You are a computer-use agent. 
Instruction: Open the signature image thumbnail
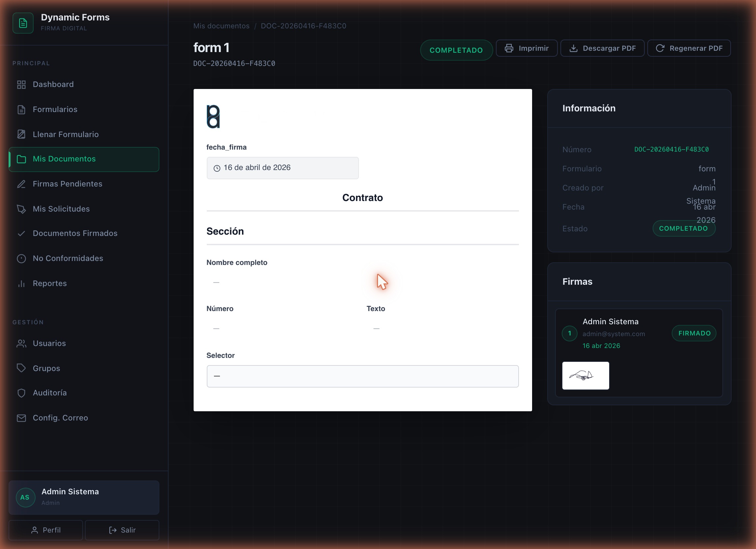pyautogui.click(x=585, y=376)
